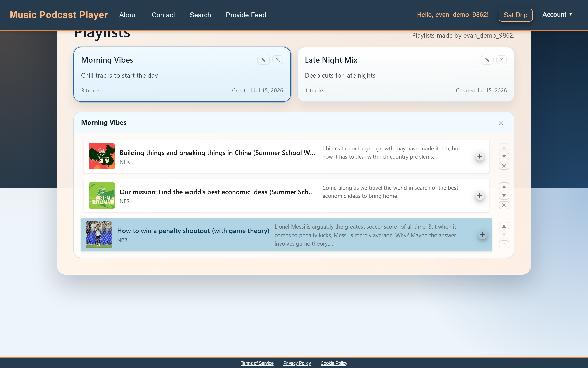
Task: Move penalty shootout episode up
Action: pyautogui.click(x=504, y=226)
